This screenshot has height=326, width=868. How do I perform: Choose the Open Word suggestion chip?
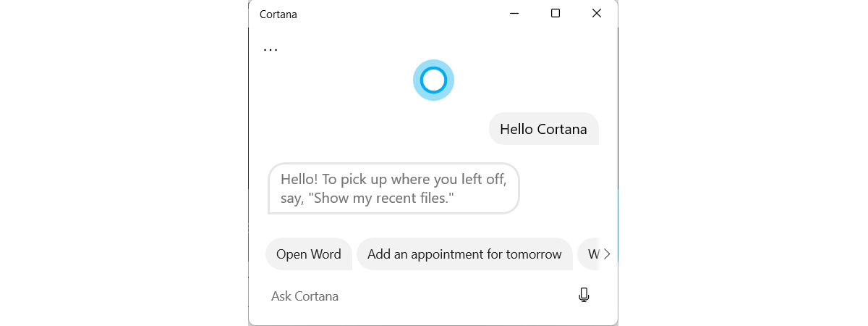309,254
